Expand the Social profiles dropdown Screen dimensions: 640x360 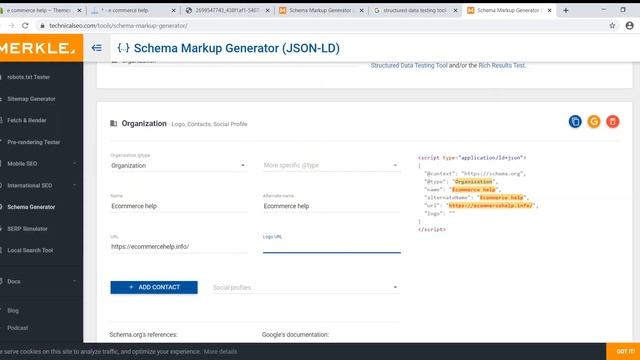305,287
